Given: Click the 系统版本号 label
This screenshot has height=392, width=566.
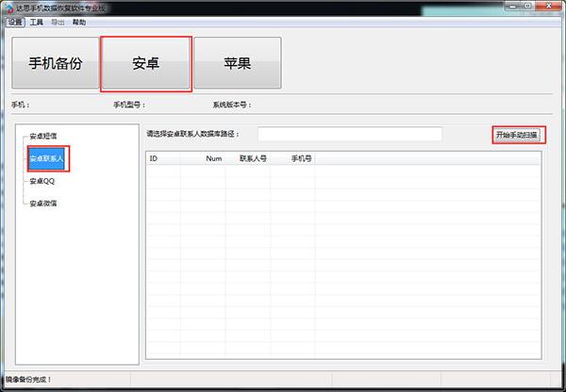Looking at the screenshot, I should pyautogui.click(x=232, y=105).
